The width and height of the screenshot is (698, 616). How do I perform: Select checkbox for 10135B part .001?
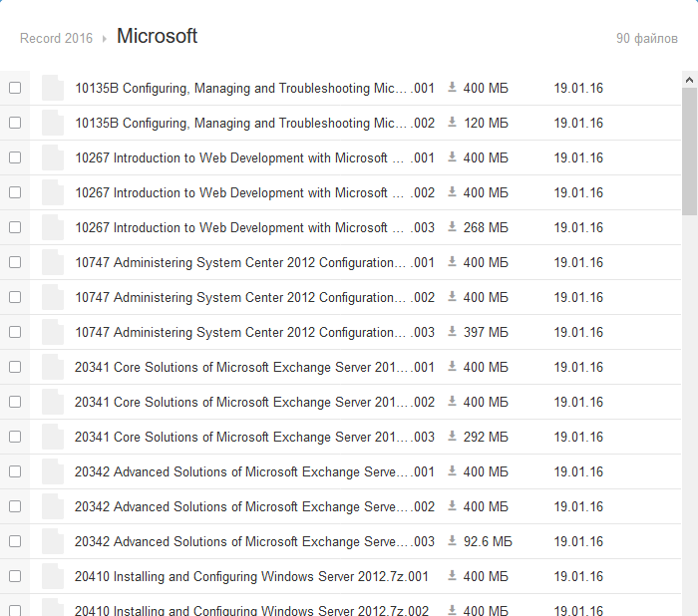pos(15,88)
